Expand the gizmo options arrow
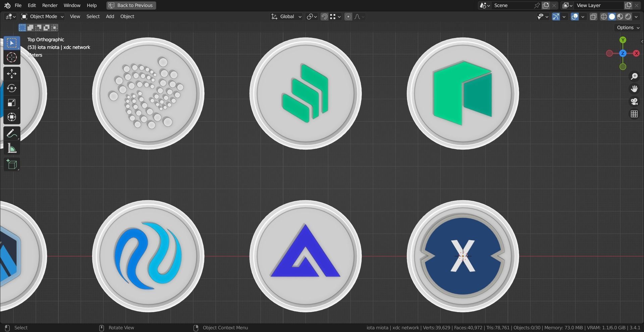 pyautogui.click(x=564, y=16)
